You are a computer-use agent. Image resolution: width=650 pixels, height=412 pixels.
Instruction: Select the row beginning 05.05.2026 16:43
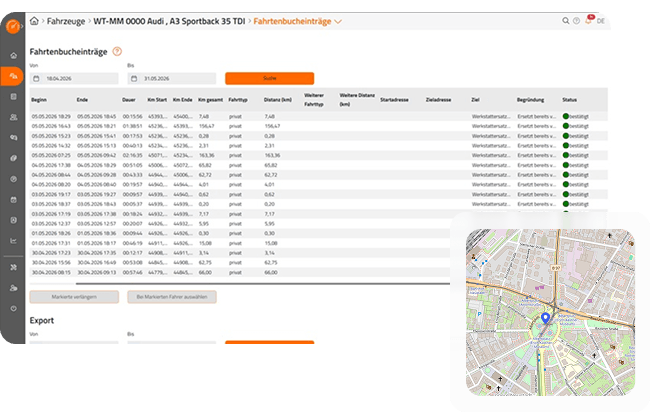click(x=318, y=126)
